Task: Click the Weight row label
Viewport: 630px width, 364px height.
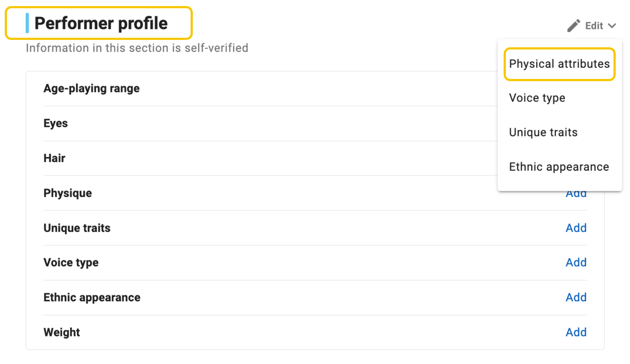Action: tap(62, 332)
